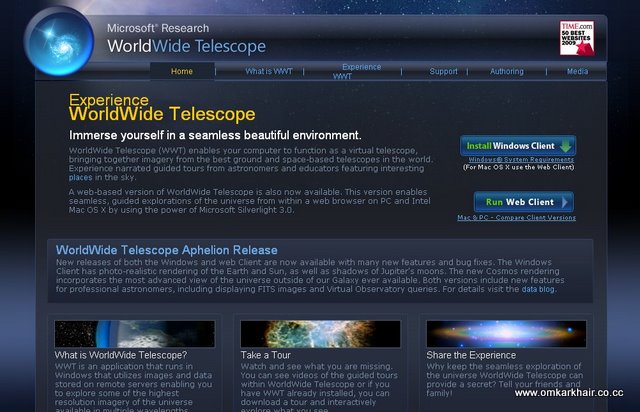Viewport: 640px width, 412px height.
Task: Click the 'WorldWide Telescope Aphelion Release' heading
Action: [x=167, y=250]
